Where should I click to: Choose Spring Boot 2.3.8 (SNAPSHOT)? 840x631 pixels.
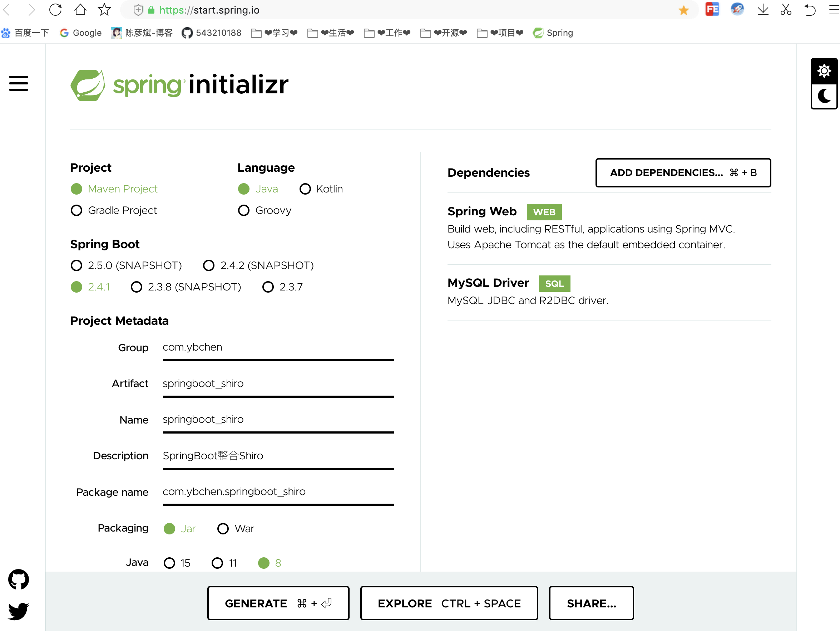[186, 287]
